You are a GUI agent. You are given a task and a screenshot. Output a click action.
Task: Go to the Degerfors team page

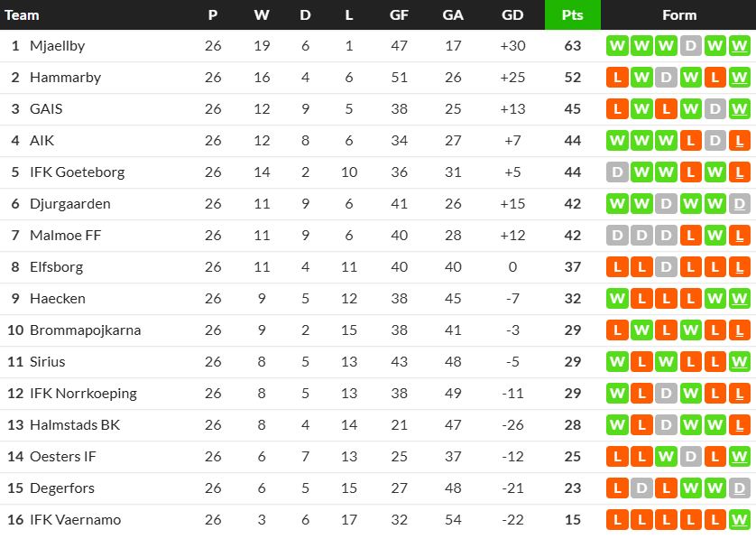[x=61, y=488]
